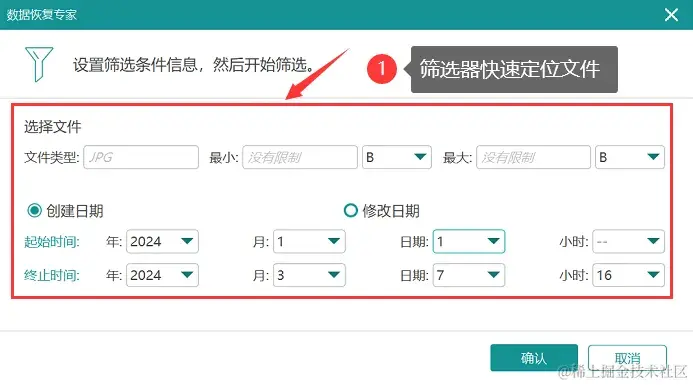Open the 最大 size unit dropdown
The height and width of the screenshot is (385, 693).
coord(630,157)
